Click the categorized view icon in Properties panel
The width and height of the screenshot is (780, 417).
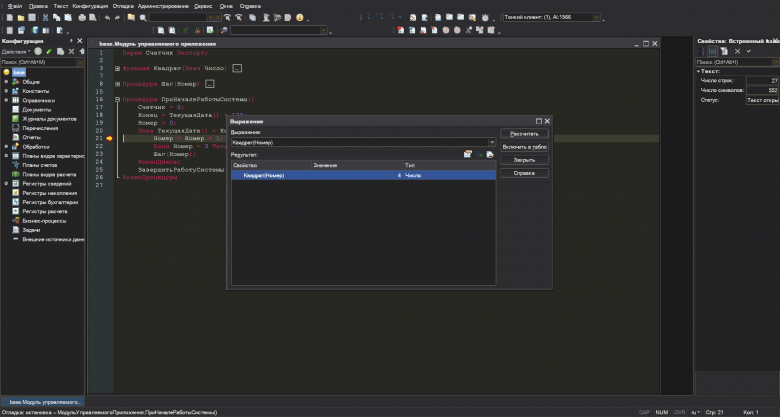click(x=712, y=51)
